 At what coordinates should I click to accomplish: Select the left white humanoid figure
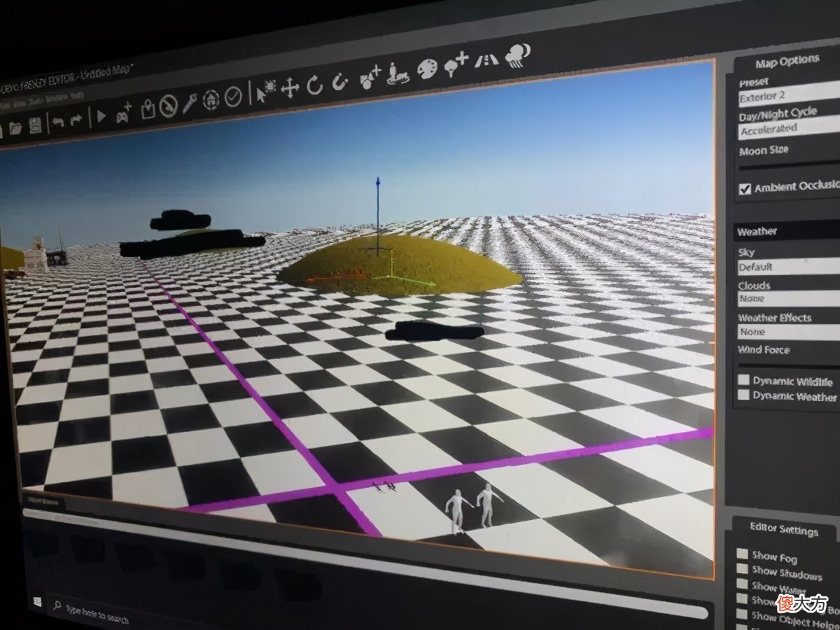[x=456, y=511]
